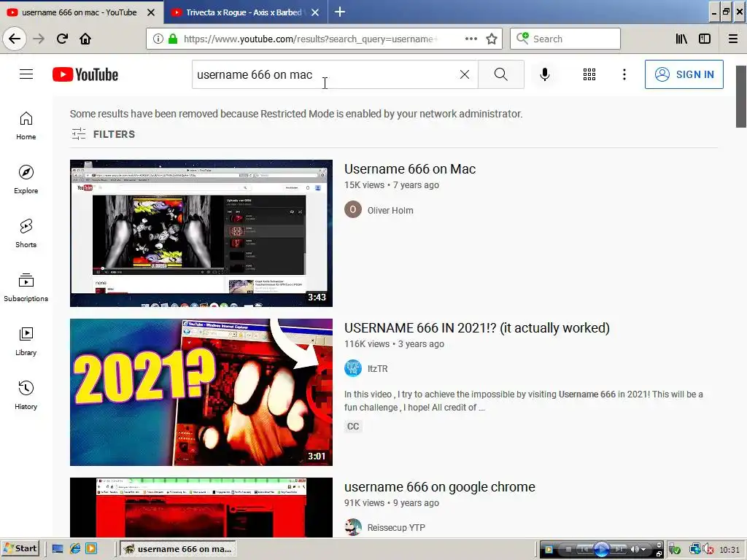Skip to next track on taskbar player
747x560 pixels.
(619, 550)
